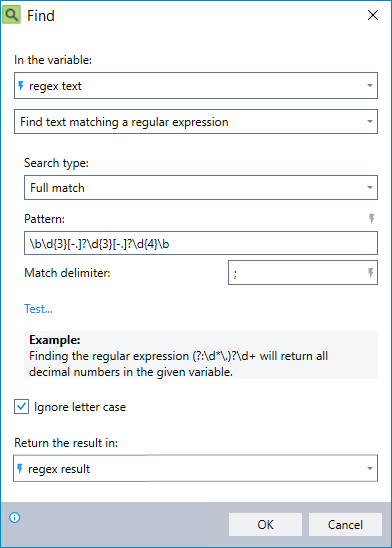Image resolution: width=392 pixels, height=548 pixels.
Task: Confirm with the OK button
Action: (265, 524)
